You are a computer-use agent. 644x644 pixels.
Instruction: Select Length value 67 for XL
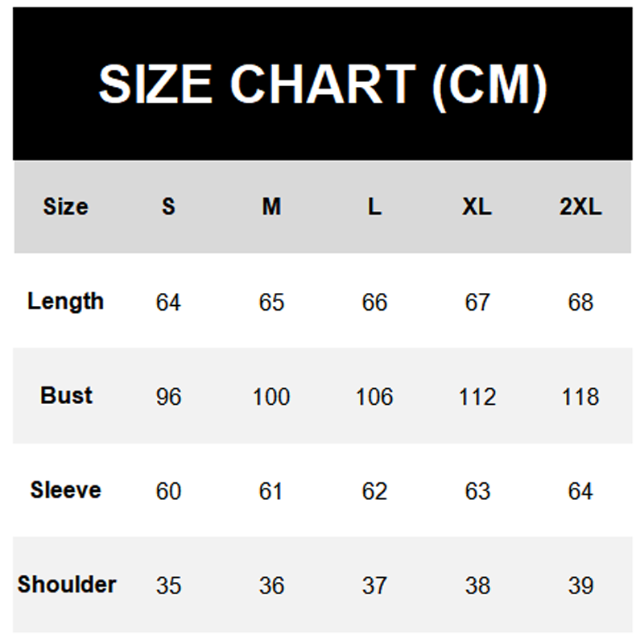click(477, 303)
